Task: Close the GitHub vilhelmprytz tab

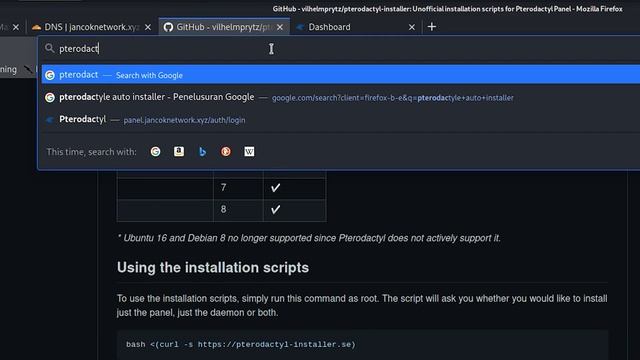Action: 280,27
